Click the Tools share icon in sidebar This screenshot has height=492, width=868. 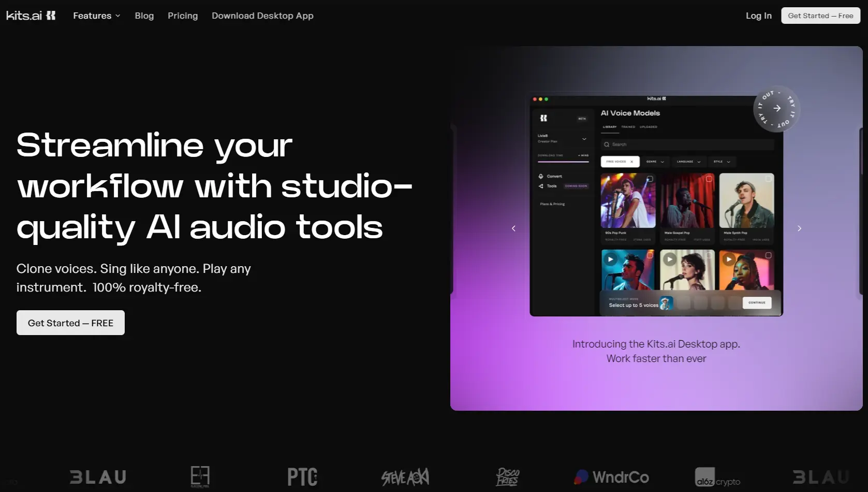tap(541, 186)
